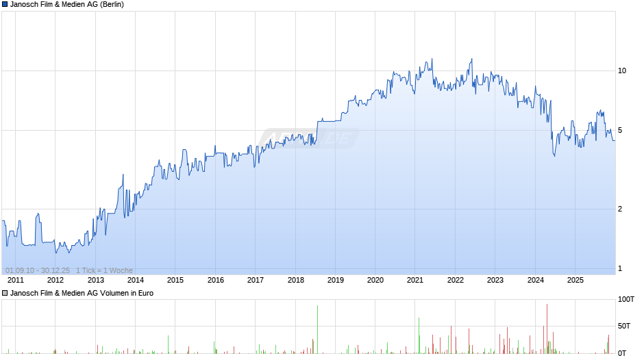Click the price axis value 1
This screenshot has width=644, height=360.
pyautogui.click(x=620, y=269)
